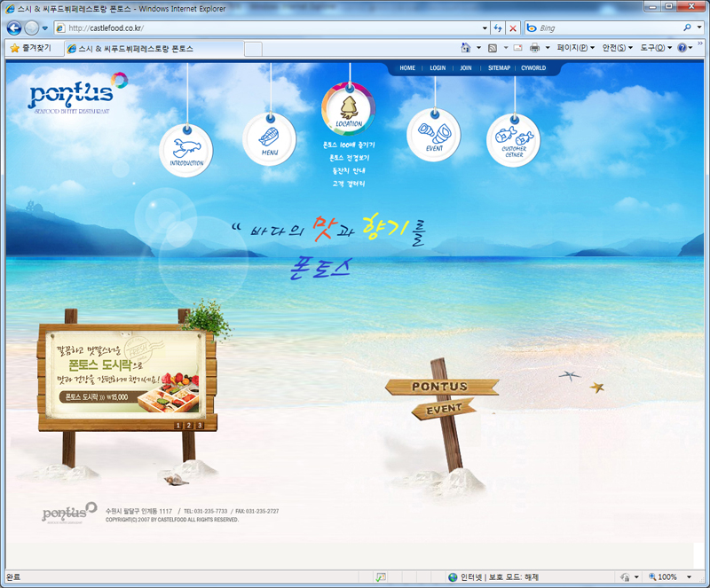The width and height of the screenshot is (710, 588).
Task: Open the recent pages history dropdown
Action: (45, 28)
